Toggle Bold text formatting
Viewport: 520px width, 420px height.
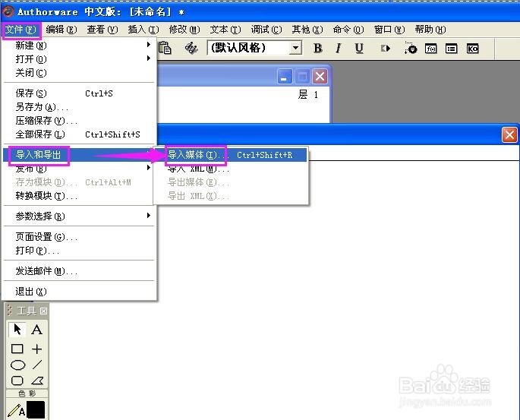coord(318,49)
